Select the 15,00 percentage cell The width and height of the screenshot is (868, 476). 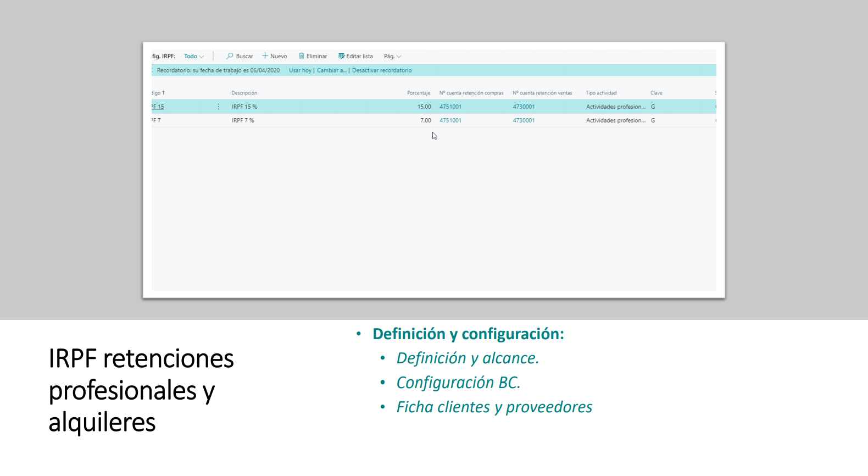[x=424, y=107]
